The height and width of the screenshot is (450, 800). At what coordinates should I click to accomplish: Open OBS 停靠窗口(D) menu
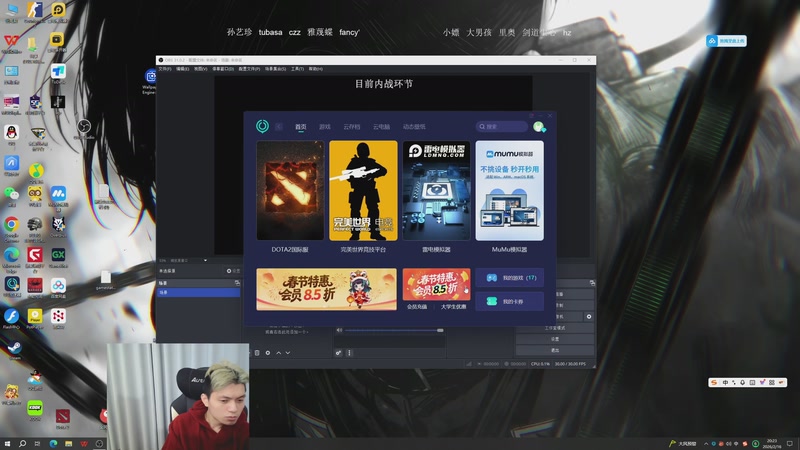pyautogui.click(x=223, y=69)
